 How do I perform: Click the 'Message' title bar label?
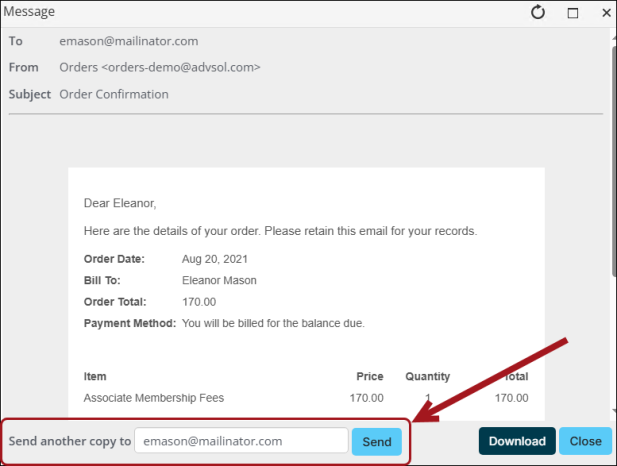pyautogui.click(x=29, y=12)
